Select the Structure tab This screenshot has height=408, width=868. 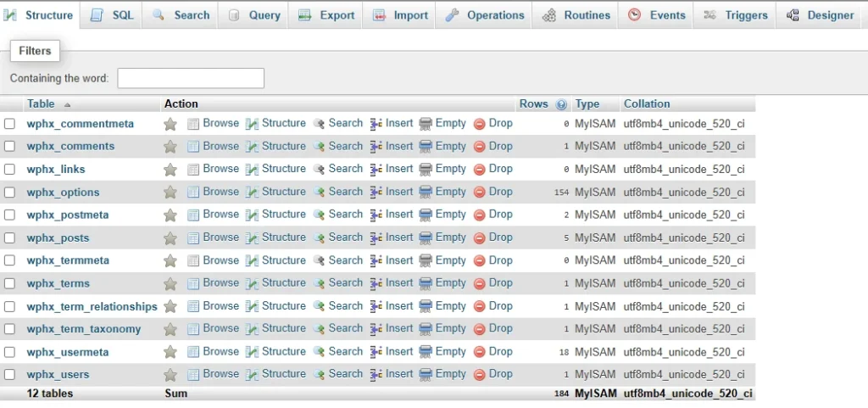coord(39,15)
